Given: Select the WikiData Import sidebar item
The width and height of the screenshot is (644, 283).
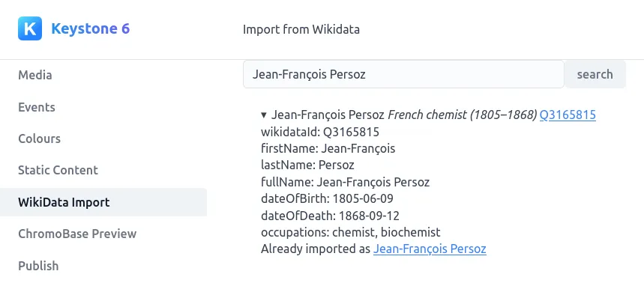Looking at the screenshot, I should 103,202.
